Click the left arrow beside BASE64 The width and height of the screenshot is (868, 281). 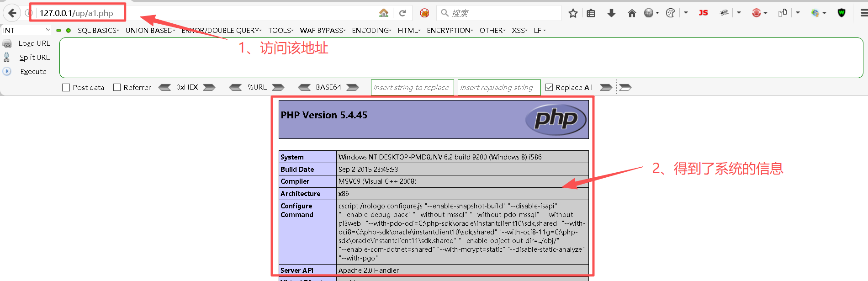pos(304,87)
